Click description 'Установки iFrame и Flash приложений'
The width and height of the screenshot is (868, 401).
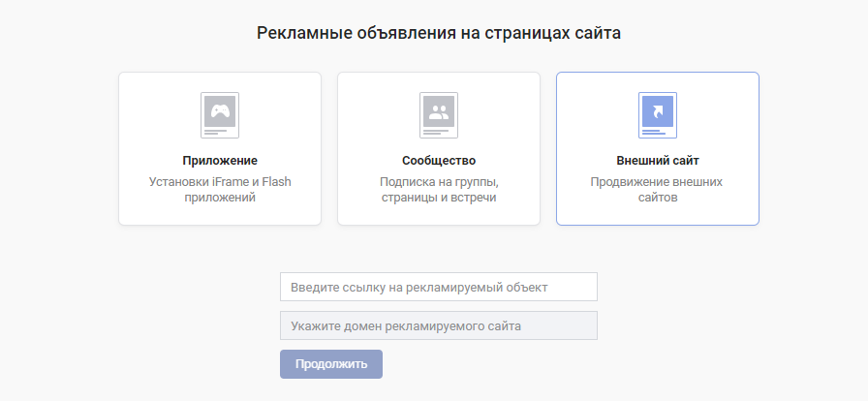click(x=220, y=190)
